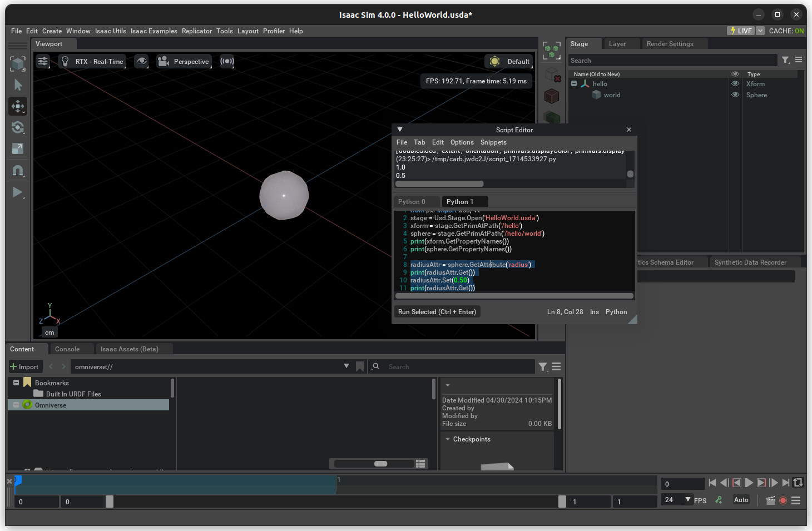Click Run Selected (Ctrl + Enter) button
Viewport: 812px width, 531px height.
(x=437, y=312)
